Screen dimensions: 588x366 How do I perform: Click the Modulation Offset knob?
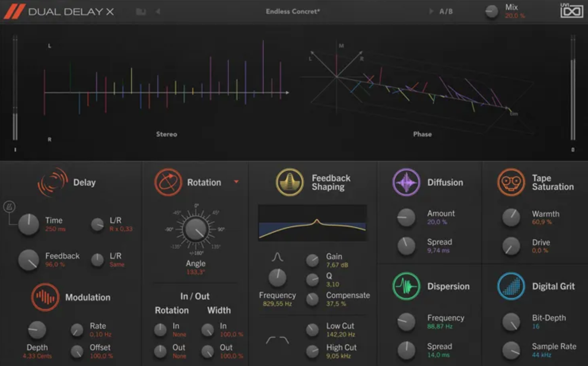tap(77, 351)
